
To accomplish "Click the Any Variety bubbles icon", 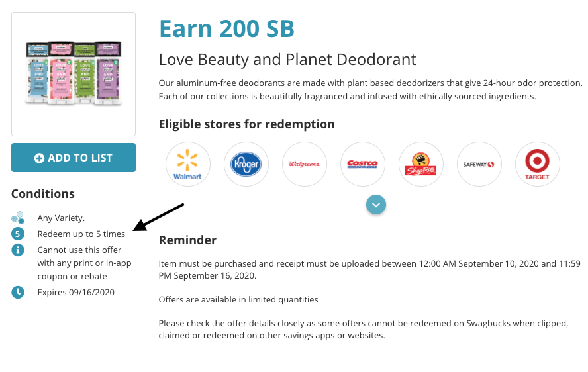I will [18, 218].
